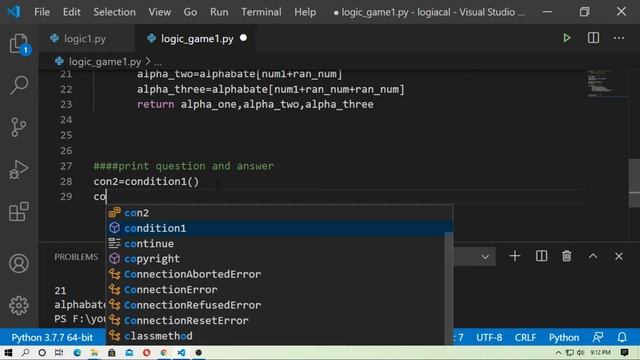Change the UTF-8 file encoding
This screenshot has height=360, width=640.
(x=489, y=338)
